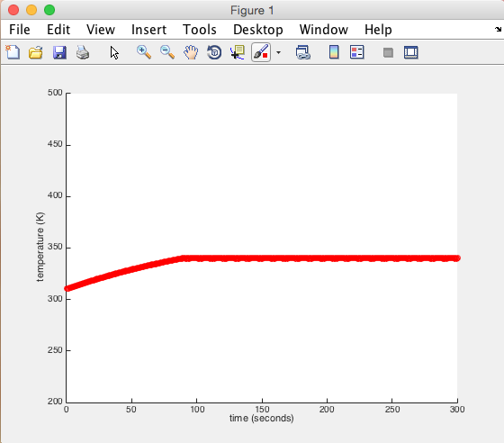Image resolution: width=504 pixels, height=443 pixels.
Task: Activate the Zoom Out magnifier
Action: click(x=167, y=52)
